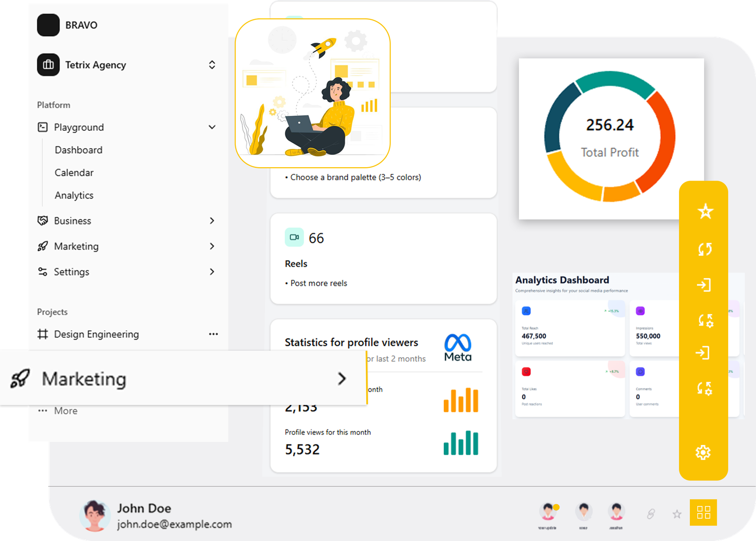
Task: Click the John Doe profile email
Action: [x=174, y=524]
